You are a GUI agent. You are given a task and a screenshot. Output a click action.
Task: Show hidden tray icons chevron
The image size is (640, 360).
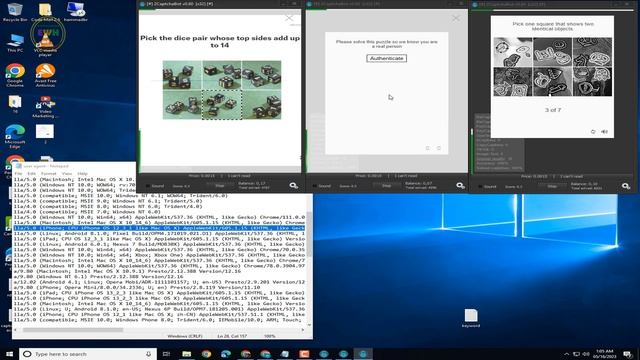click(567, 354)
